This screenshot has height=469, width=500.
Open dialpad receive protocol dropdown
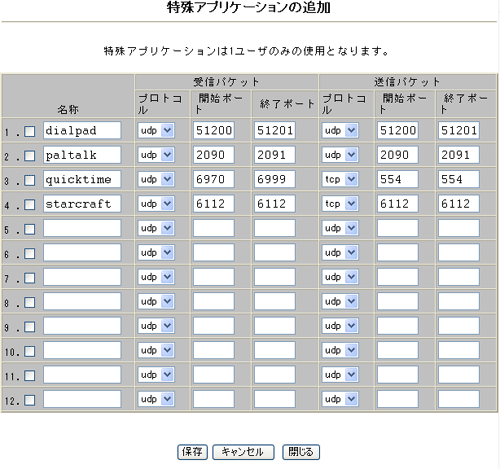tap(156, 130)
